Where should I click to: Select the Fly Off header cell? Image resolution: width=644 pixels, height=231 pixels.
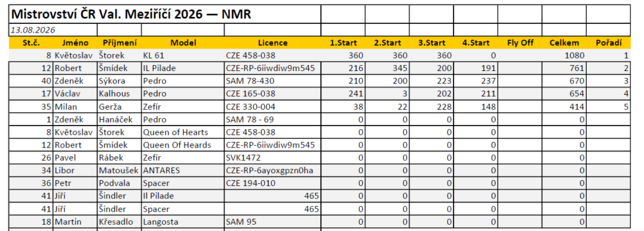(x=520, y=43)
